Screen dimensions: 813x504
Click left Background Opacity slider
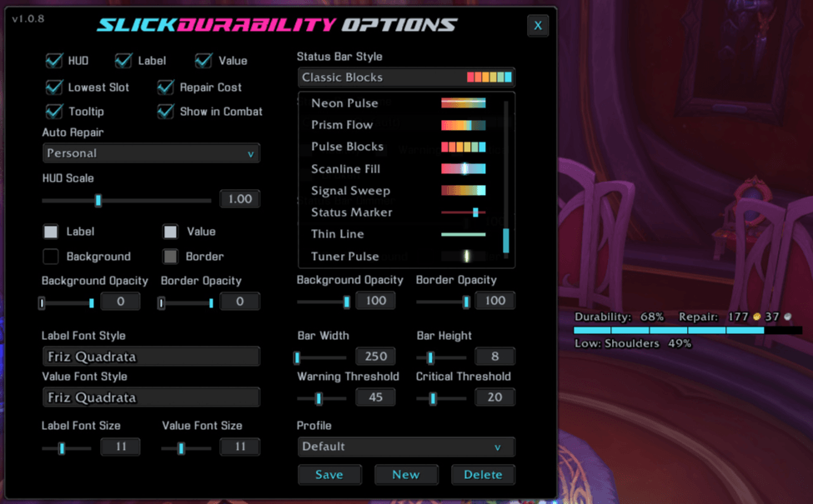pos(67,303)
